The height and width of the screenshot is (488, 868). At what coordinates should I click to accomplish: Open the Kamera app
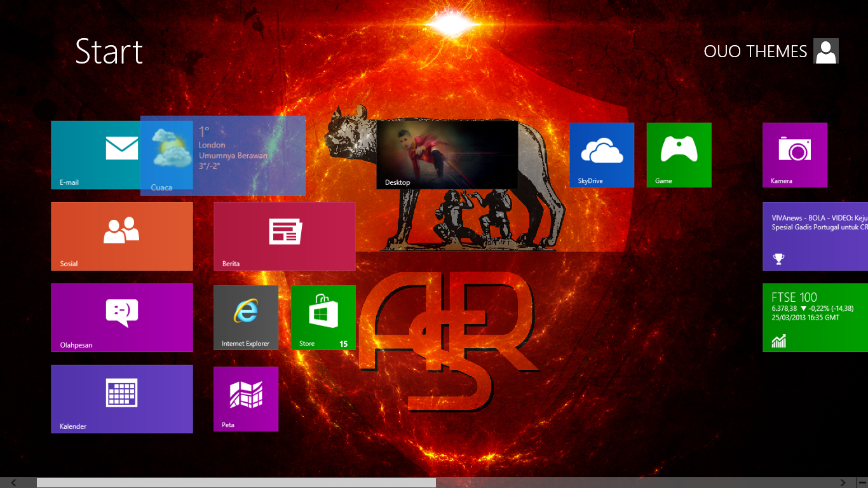click(794, 154)
